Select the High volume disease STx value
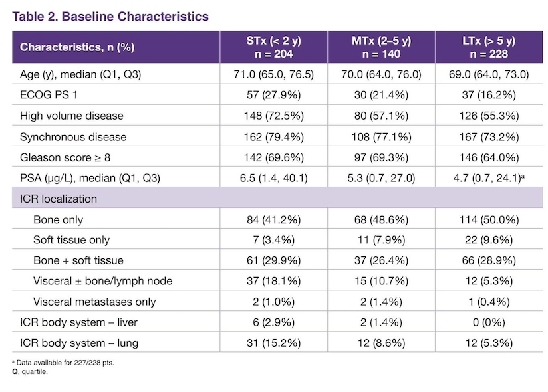The height and width of the screenshot is (392, 548). (x=273, y=116)
